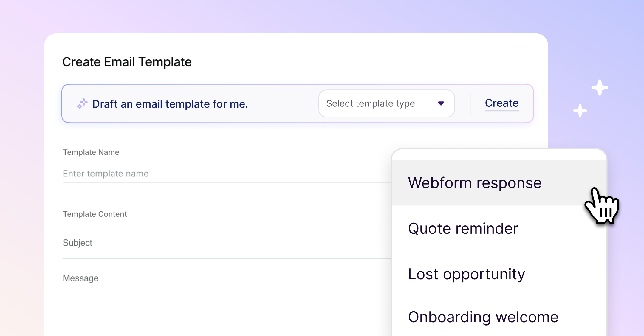The width and height of the screenshot is (644, 336).
Task: Click the AI sparkle icon beside draft prompt
Action: pos(82,104)
